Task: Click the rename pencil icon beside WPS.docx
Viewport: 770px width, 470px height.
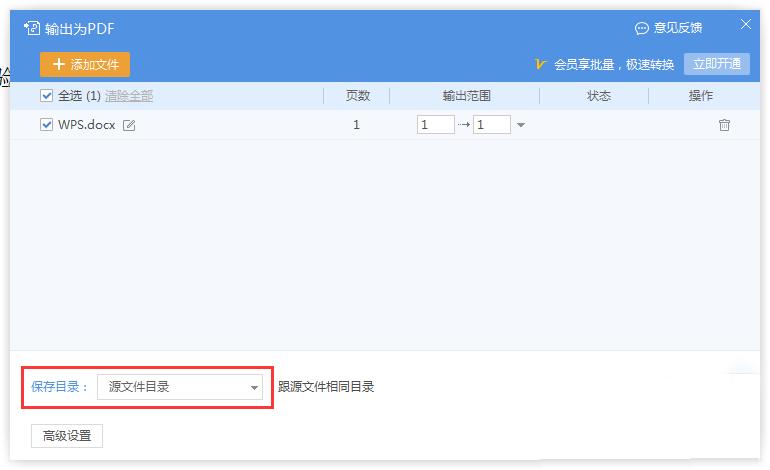Action: coord(129,125)
